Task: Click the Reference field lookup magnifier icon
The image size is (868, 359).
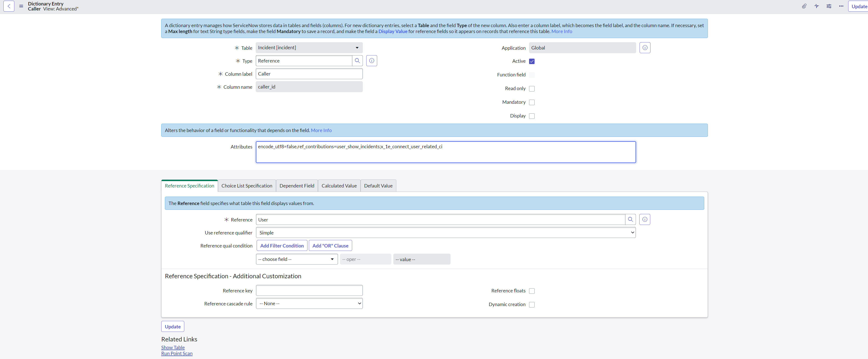Action: point(630,220)
